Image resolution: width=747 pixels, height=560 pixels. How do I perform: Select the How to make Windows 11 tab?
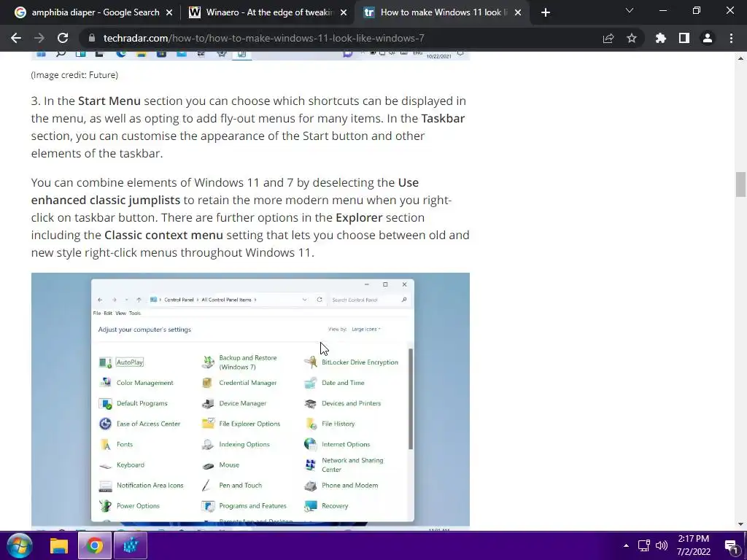(x=442, y=12)
